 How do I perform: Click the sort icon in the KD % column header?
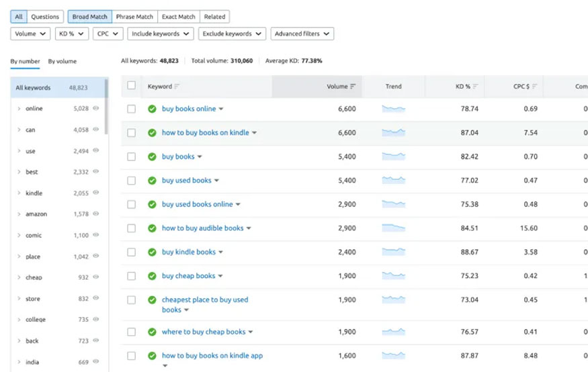(x=476, y=87)
